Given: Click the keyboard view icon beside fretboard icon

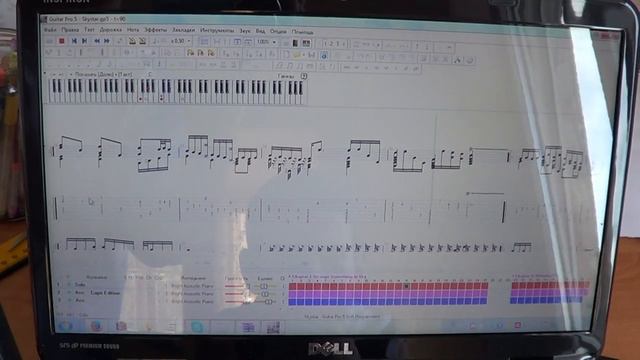Looking at the screenshot, I should click(x=306, y=42).
